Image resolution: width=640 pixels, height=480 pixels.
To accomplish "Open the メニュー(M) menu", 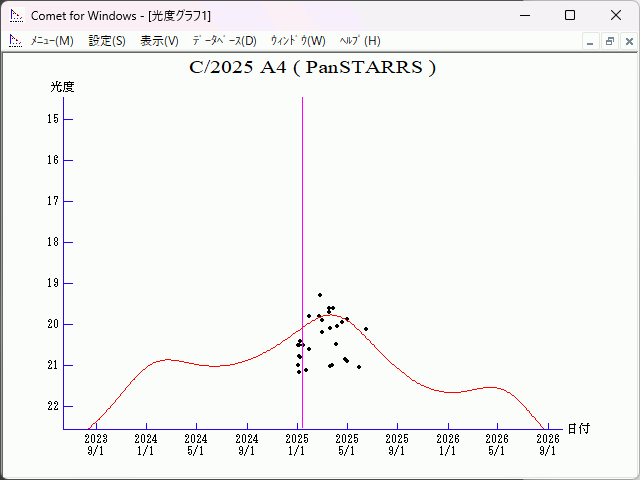I will pos(52,41).
